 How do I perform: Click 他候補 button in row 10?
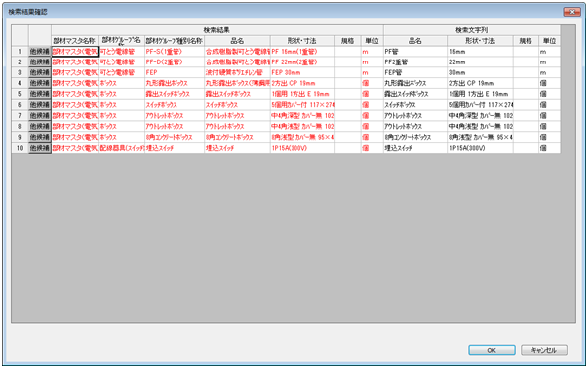(x=40, y=148)
